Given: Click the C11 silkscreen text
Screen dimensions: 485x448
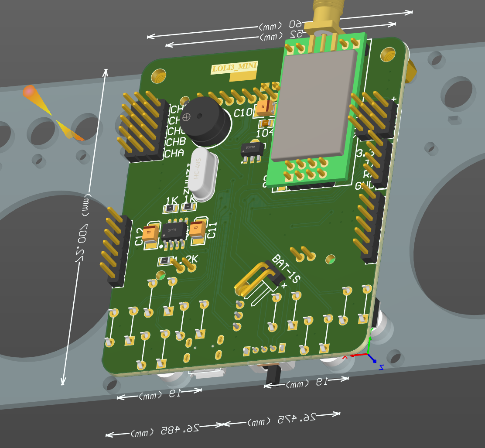Looking at the screenshot, I should click(x=212, y=230).
